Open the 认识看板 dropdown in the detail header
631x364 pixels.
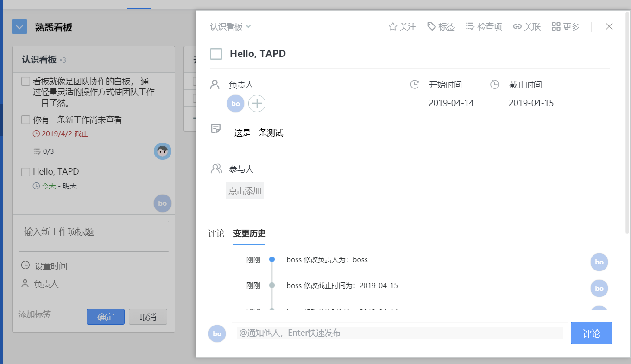(x=230, y=26)
